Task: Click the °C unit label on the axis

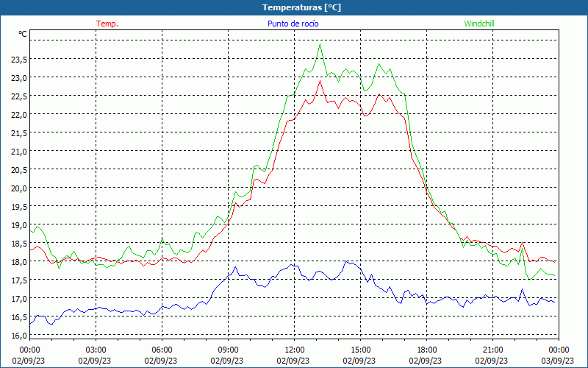Action: [x=23, y=34]
